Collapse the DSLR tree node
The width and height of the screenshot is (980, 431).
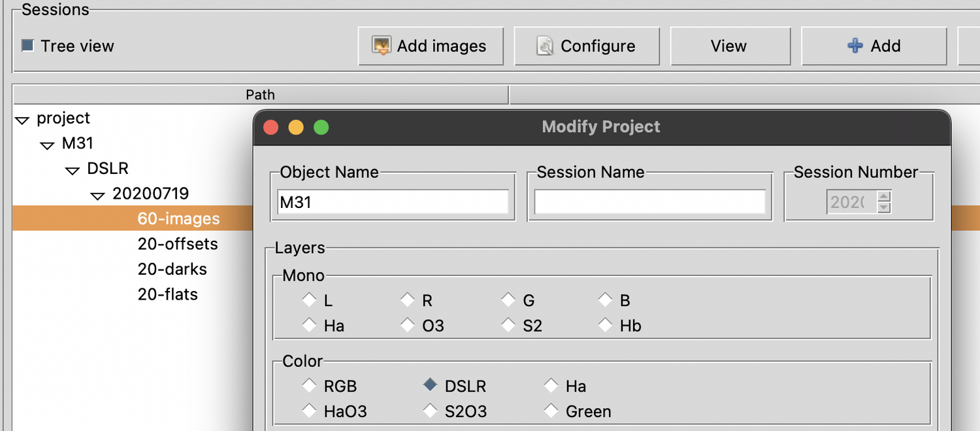point(73,171)
